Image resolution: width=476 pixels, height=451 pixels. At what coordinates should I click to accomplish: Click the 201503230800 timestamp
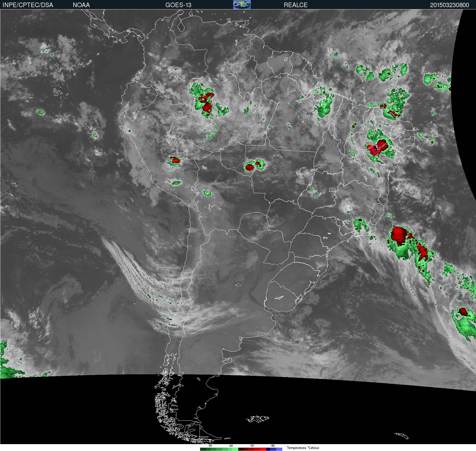pos(450,5)
